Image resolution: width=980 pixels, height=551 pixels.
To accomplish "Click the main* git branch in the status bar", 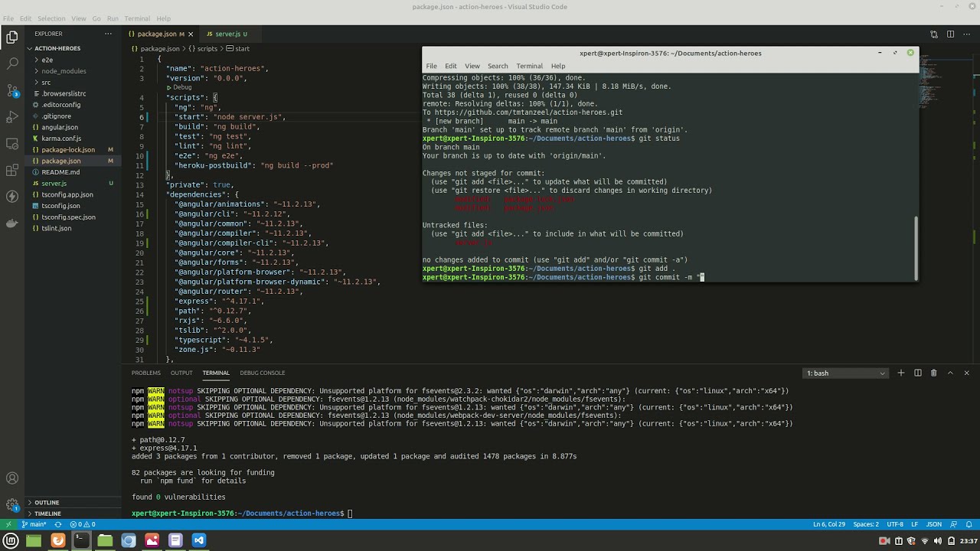I will pyautogui.click(x=34, y=524).
